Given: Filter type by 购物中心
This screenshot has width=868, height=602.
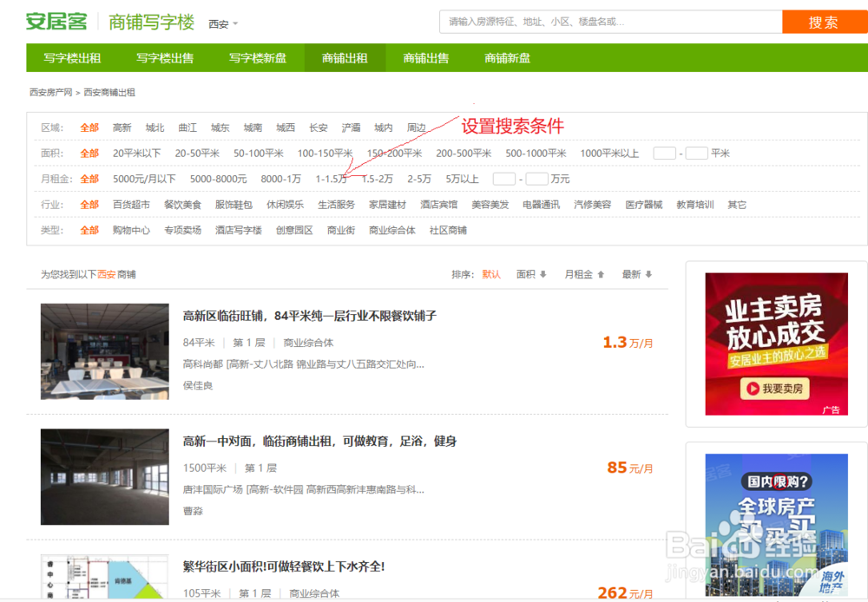Looking at the screenshot, I should [131, 230].
